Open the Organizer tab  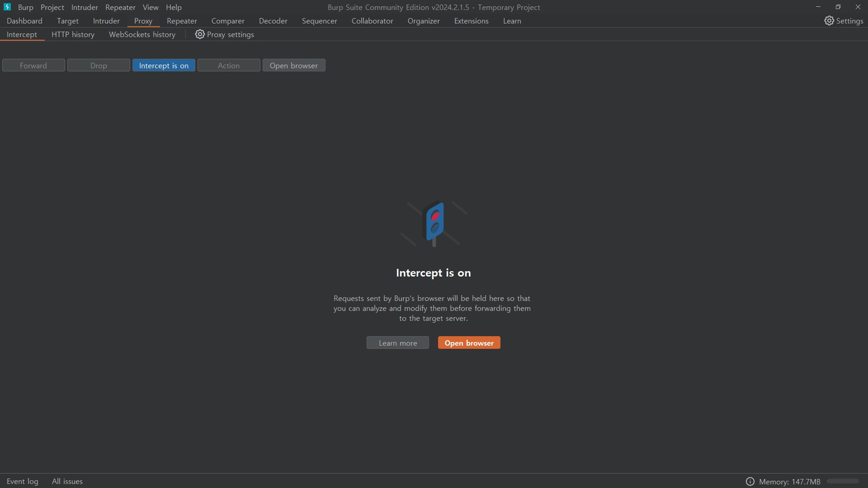point(424,21)
